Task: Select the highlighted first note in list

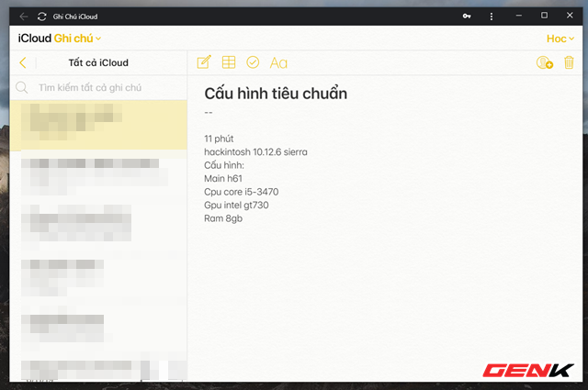Action: (x=98, y=126)
